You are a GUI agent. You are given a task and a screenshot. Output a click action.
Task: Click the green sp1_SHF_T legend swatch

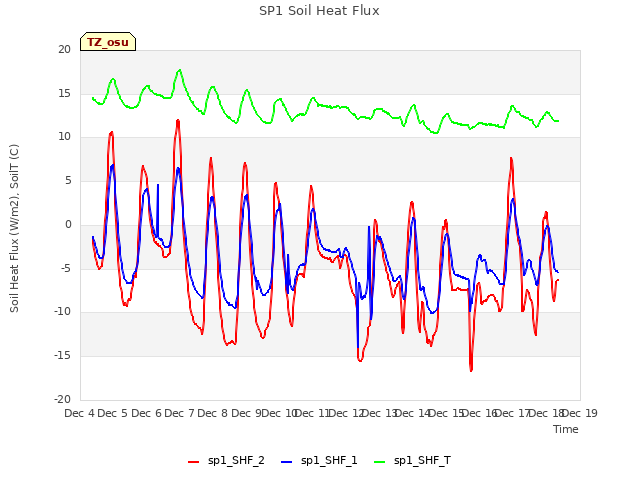[x=380, y=462]
